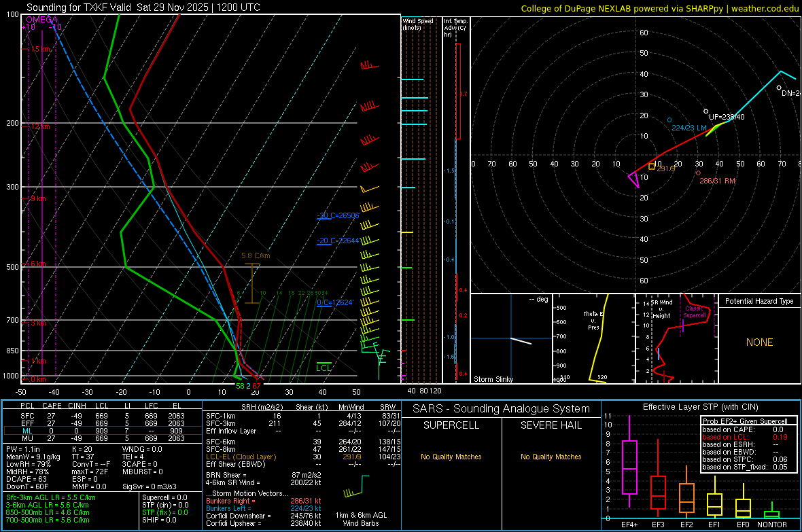Screen dimensions: 802x532
Task: Click the 9 km height marker
Action: click(38, 198)
